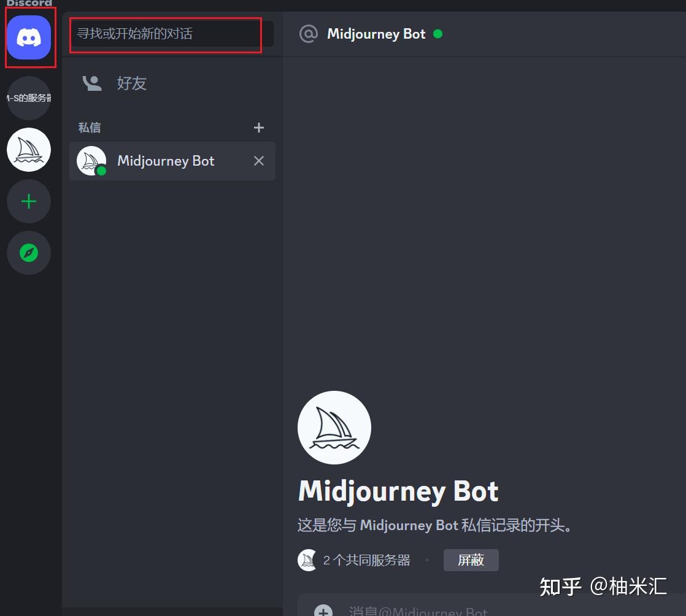Click the @ icon in the DM header
686x616 pixels.
[x=309, y=34]
